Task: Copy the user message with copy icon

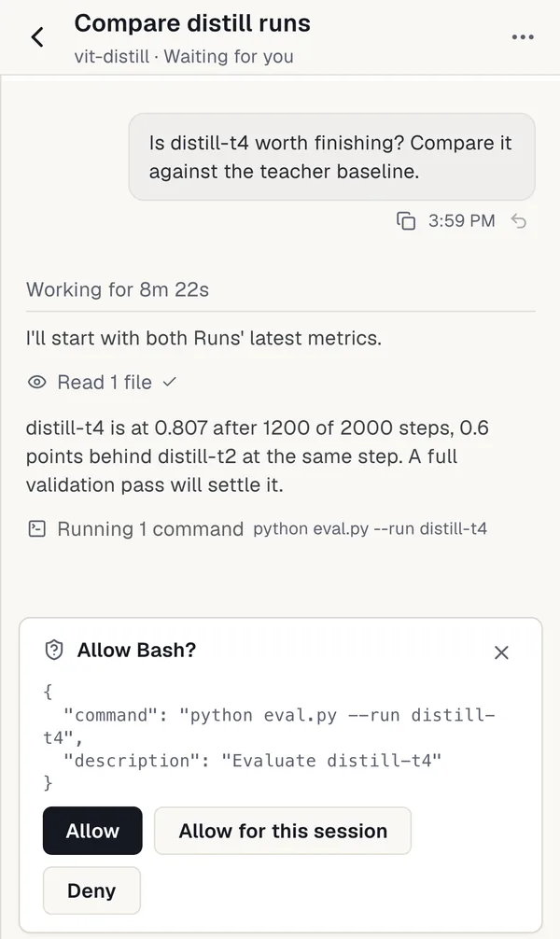Action: pos(405,221)
